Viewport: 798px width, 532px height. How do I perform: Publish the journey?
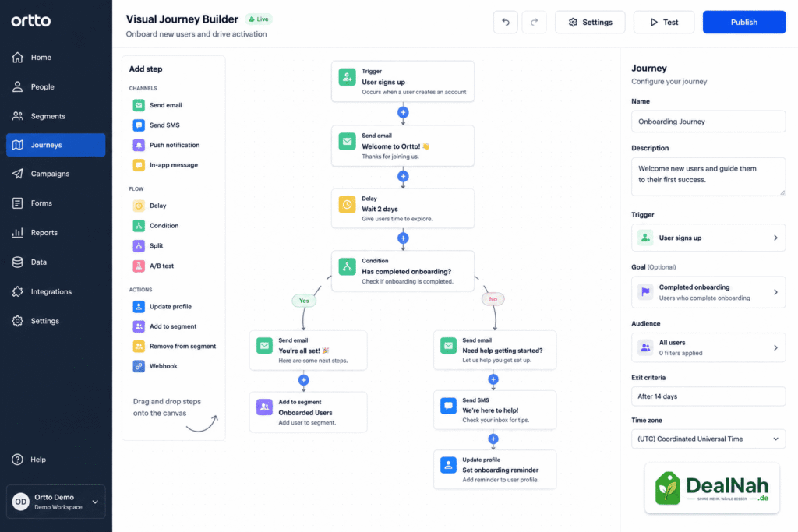coord(744,23)
